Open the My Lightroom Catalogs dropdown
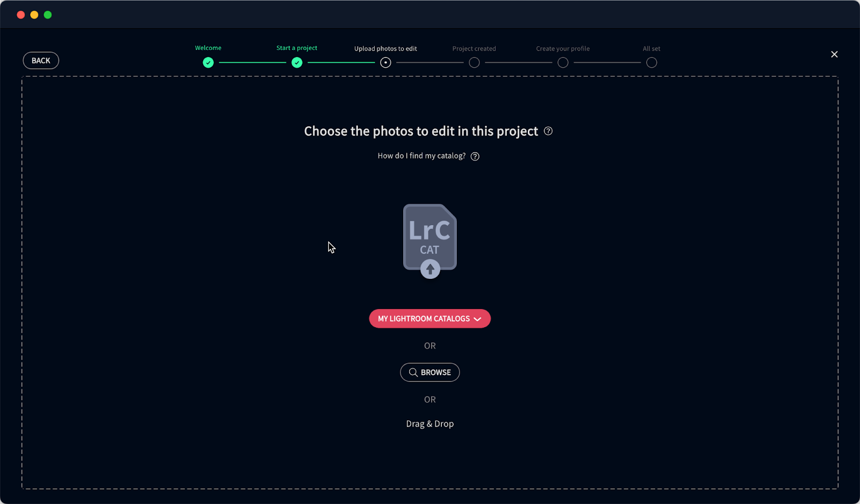This screenshot has width=860, height=504. (430, 319)
